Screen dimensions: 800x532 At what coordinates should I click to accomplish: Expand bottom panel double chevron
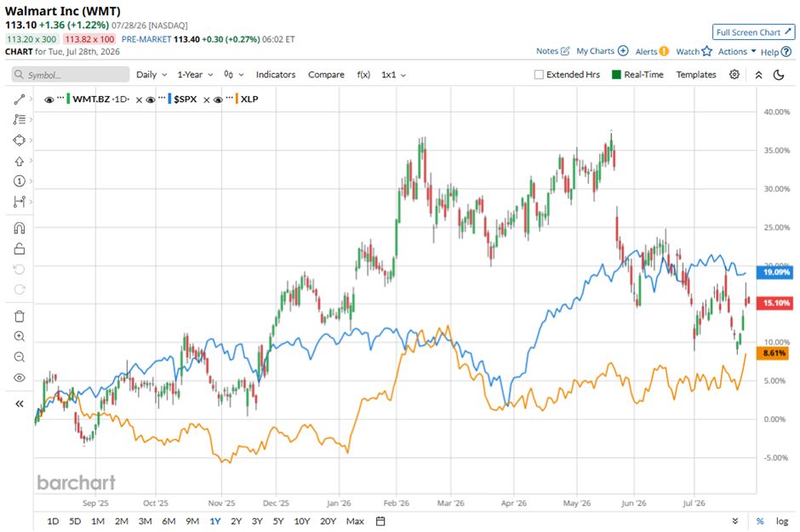735,521
